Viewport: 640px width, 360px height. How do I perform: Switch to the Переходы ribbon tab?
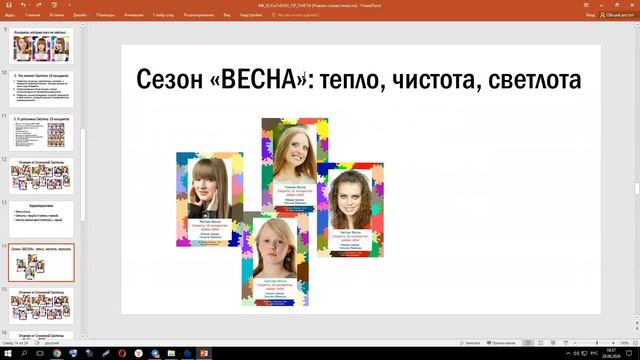[x=105, y=15]
